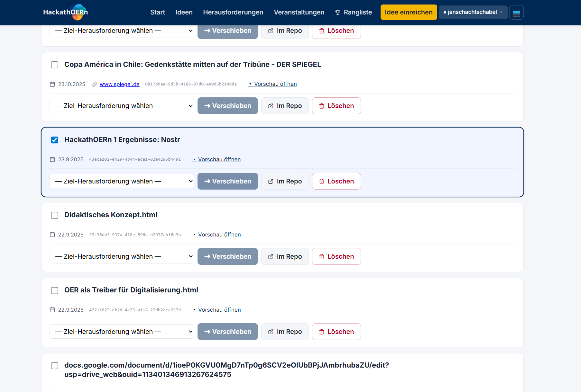This screenshot has height=392, width=581.
Task: Click the link icon beside www.spiegel.de
Action: 95,84
